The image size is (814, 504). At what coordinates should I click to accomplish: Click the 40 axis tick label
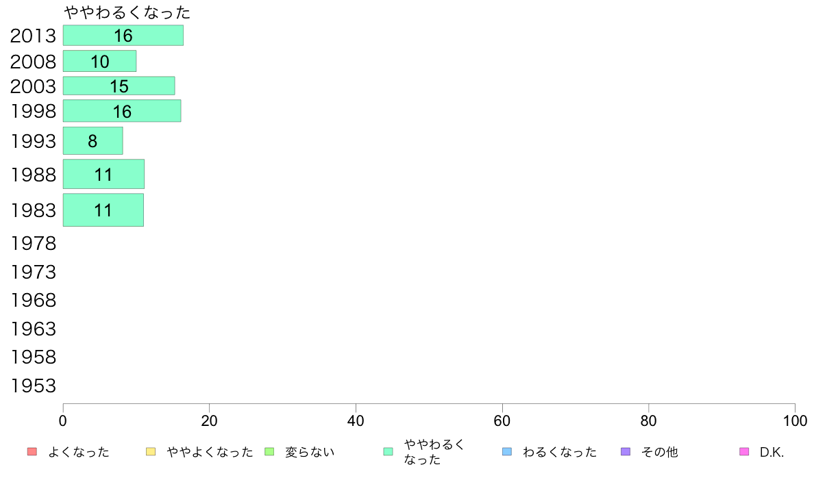(x=356, y=421)
